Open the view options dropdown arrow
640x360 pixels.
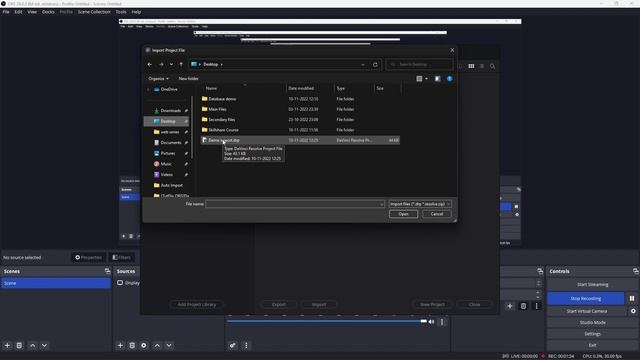pos(427,79)
